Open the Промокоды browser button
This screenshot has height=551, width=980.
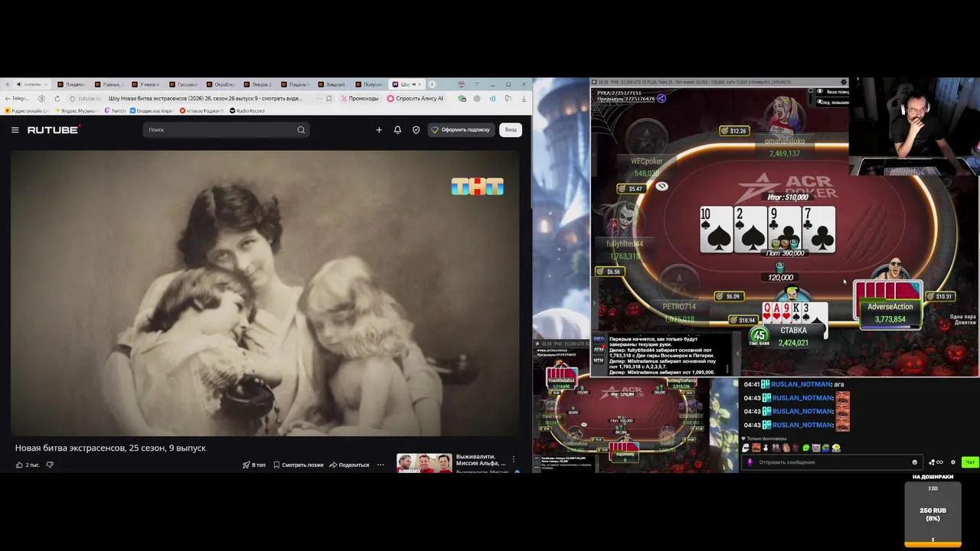360,98
